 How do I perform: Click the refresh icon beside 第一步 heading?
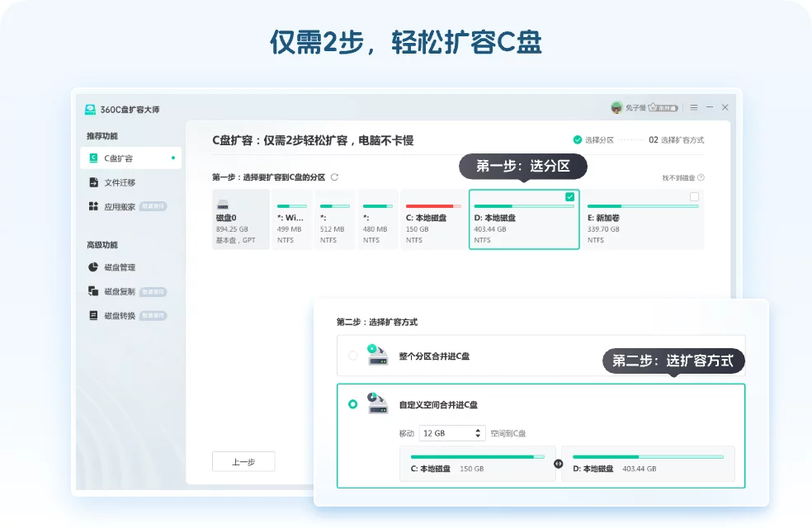click(334, 177)
